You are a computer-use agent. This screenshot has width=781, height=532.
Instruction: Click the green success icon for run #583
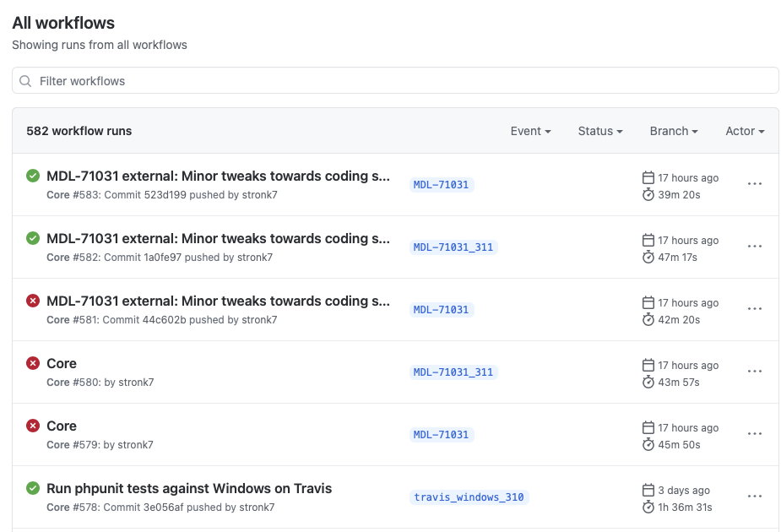point(33,176)
